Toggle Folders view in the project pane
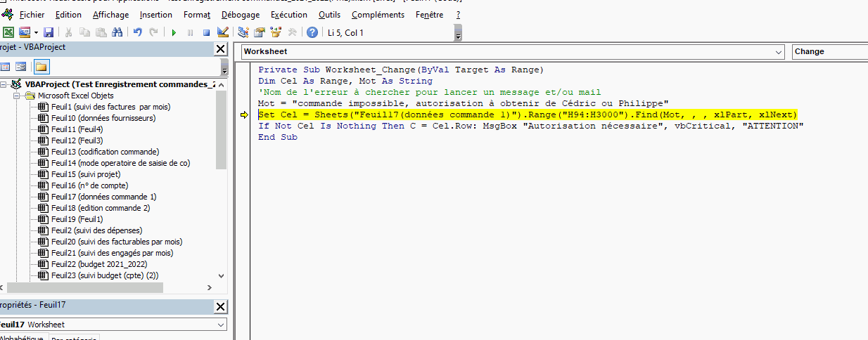 [x=41, y=67]
